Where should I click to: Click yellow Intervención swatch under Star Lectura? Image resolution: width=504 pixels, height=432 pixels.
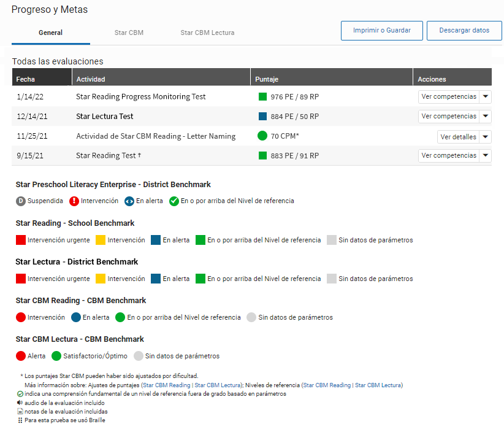click(101, 279)
